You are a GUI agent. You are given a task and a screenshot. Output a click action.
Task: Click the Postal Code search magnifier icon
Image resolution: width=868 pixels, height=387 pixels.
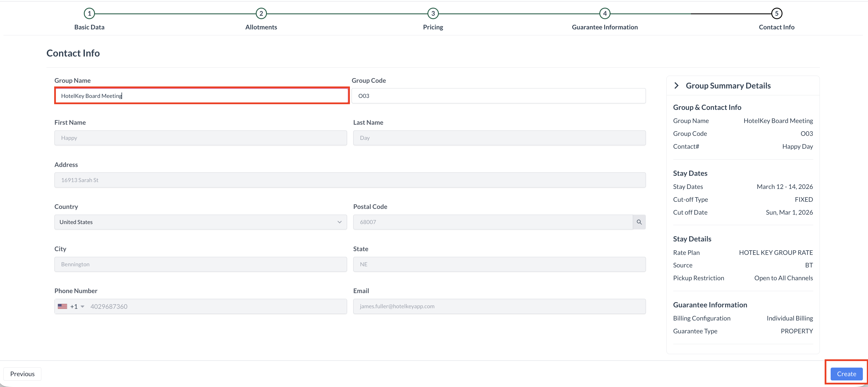(639, 222)
